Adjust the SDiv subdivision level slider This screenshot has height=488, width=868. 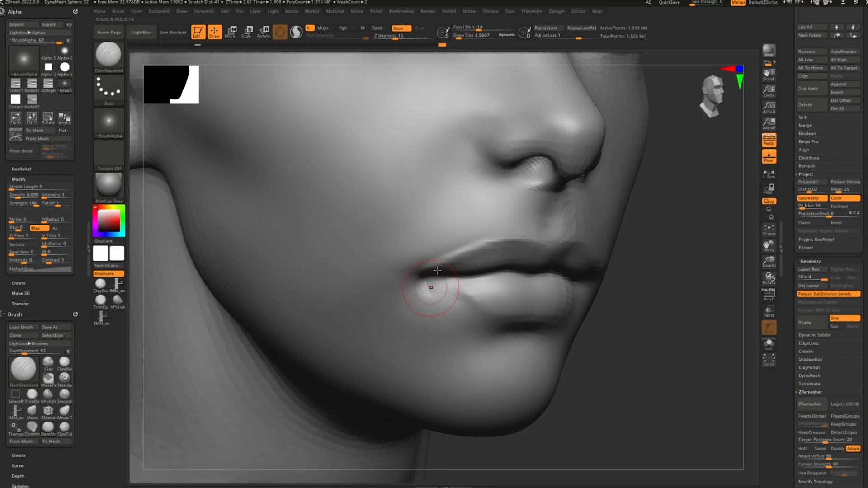coord(812,277)
